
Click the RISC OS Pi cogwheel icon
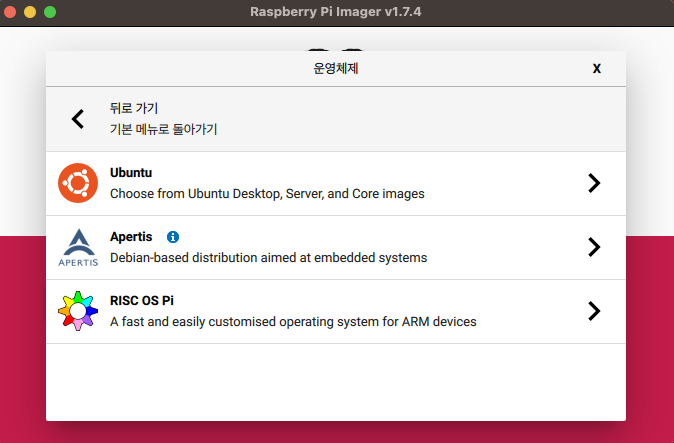tap(78, 311)
